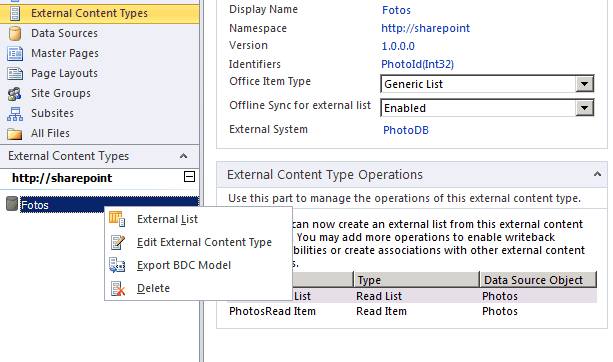Collapse External Content Types list panel
The width and height of the screenshot is (613, 362).
183,156
